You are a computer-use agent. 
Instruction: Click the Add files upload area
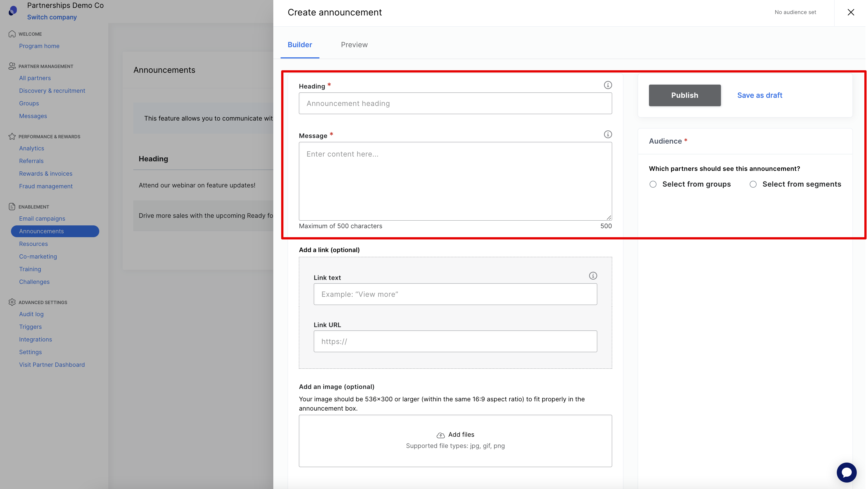pyautogui.click(x=455, y=441)
